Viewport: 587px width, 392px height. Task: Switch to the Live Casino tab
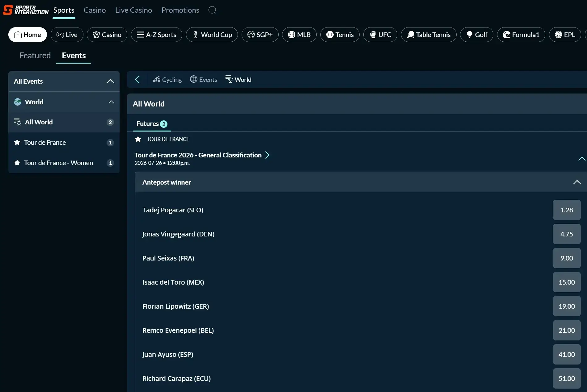(x=133, y=10)
